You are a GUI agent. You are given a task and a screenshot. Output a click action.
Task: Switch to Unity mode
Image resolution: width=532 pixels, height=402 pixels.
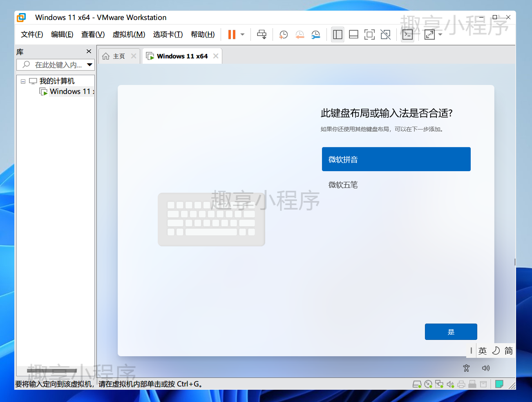click(385, 34)
